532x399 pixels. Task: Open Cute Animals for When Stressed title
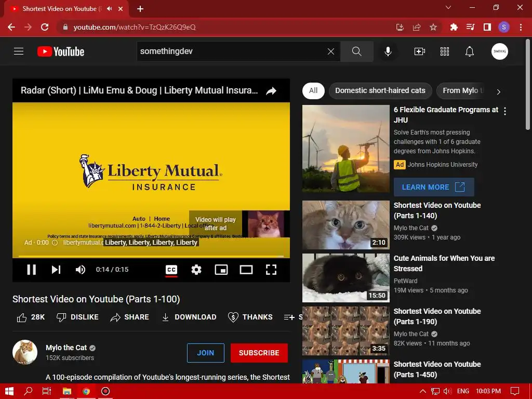[x=444, y=263]
